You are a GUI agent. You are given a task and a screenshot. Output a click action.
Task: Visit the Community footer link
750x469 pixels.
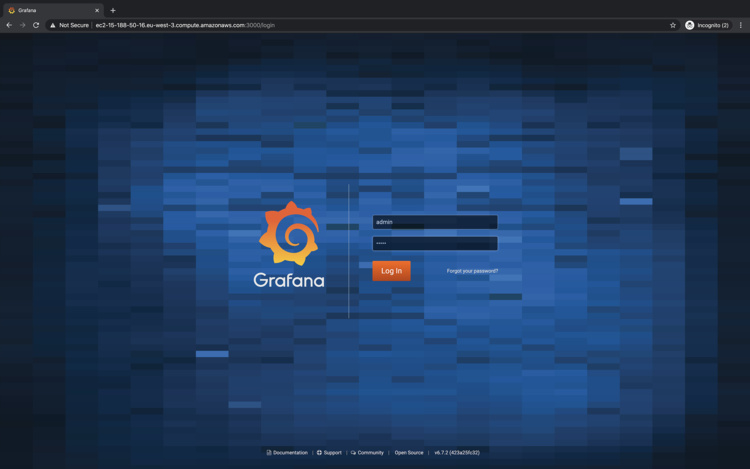coord(369,453)
